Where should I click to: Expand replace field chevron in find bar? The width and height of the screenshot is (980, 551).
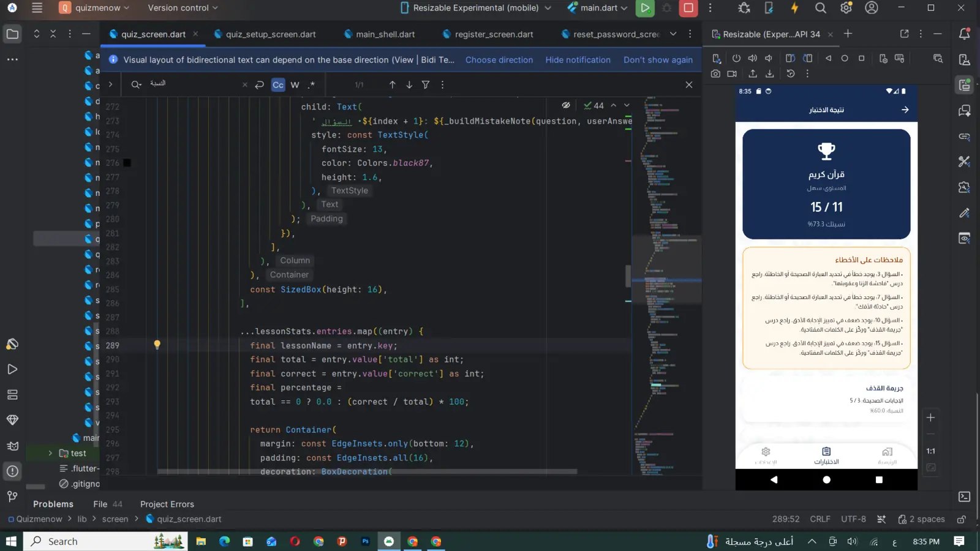110,84
